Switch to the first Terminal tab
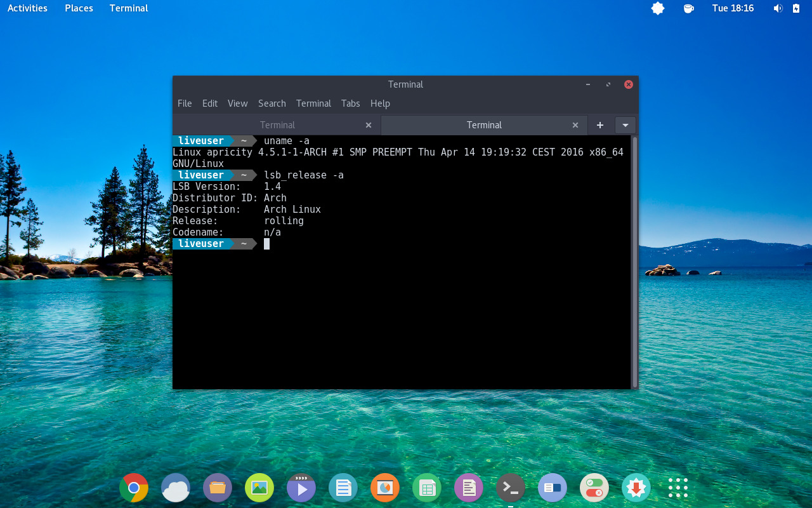The height and width of the screenshot is (508, 812). tap(277, 125)
